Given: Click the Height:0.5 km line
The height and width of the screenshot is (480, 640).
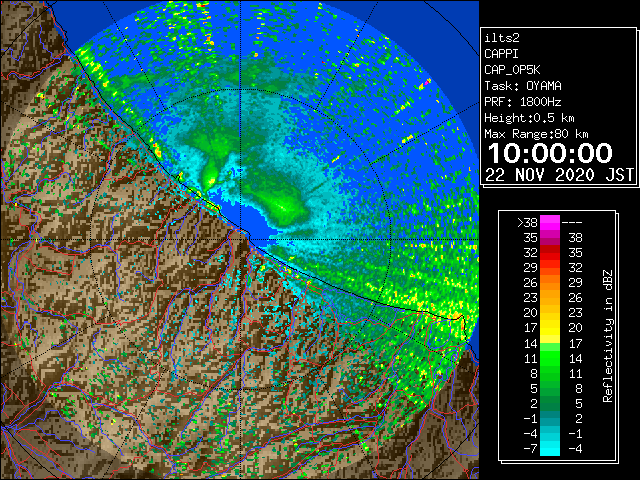Looking at the screenshot, I should coord(529,118).
